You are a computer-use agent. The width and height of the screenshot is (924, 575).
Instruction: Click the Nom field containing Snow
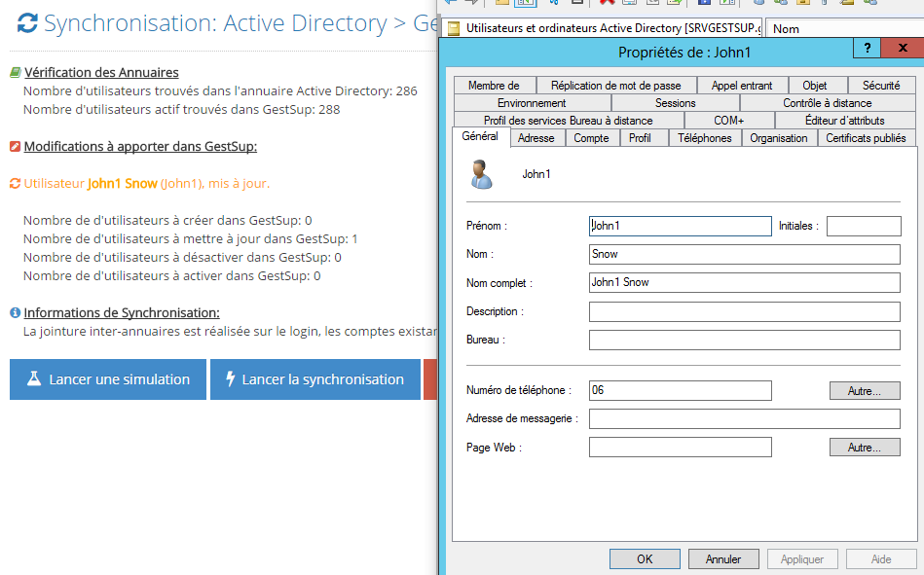pos(745,255)
